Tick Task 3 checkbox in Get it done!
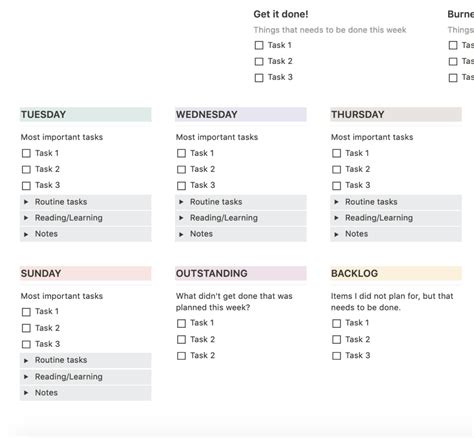 [x=259, y=78]
